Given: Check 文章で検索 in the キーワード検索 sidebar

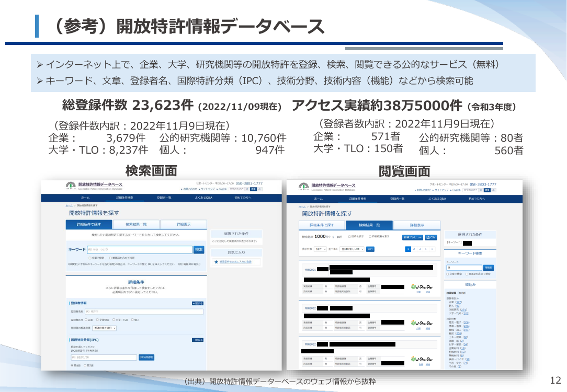Looking at the screenshot, I should (448, 274).
